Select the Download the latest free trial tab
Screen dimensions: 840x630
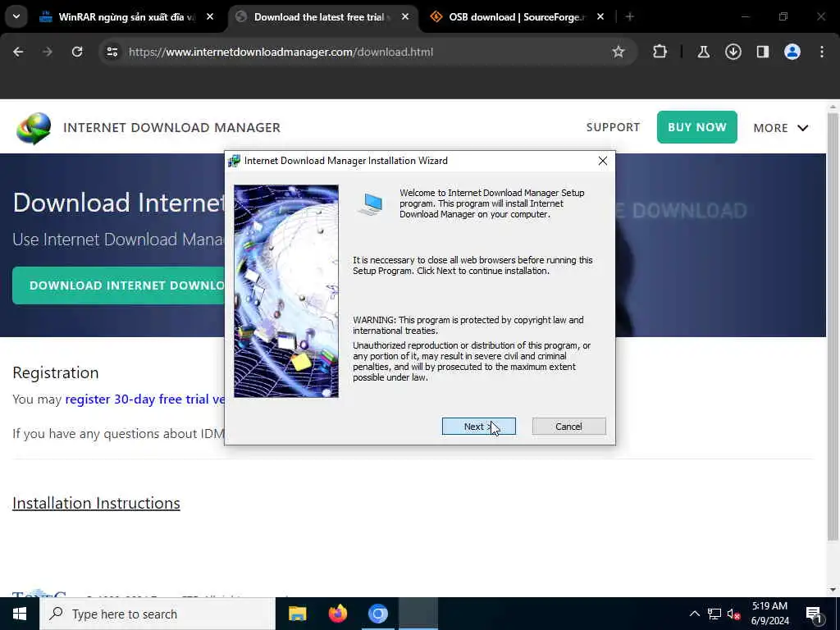(318, 17)
